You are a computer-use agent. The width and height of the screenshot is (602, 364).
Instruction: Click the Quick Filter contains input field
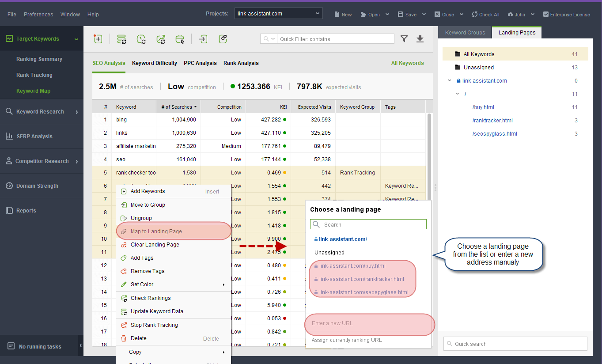tap(336, 39)
